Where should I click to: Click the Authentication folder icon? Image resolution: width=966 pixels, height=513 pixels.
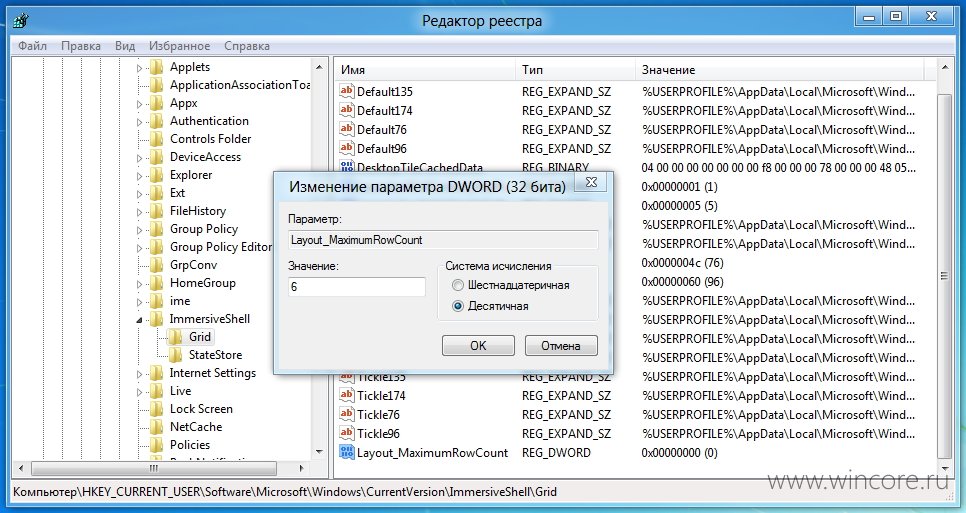pos(157,121)
